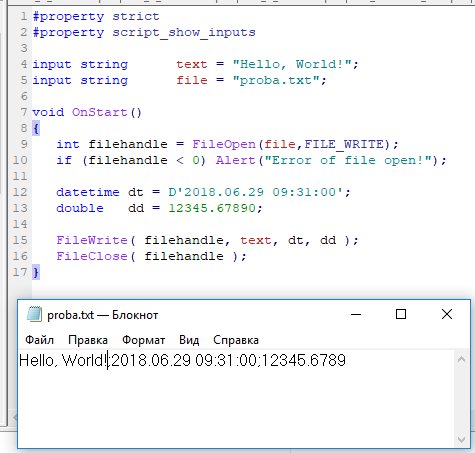
Task: Click the "Hello, World!" string on line 4
Action: point(292,64)
